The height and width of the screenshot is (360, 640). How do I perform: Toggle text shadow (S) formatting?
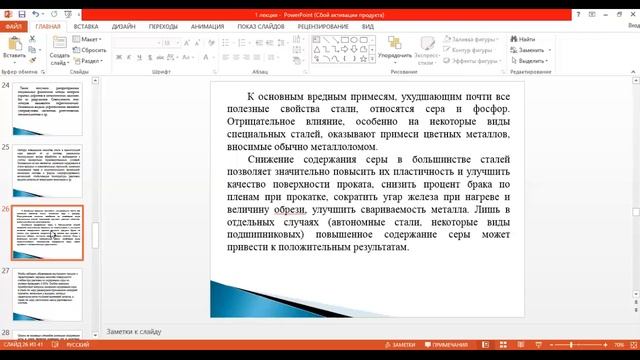[x=150, y=58]
